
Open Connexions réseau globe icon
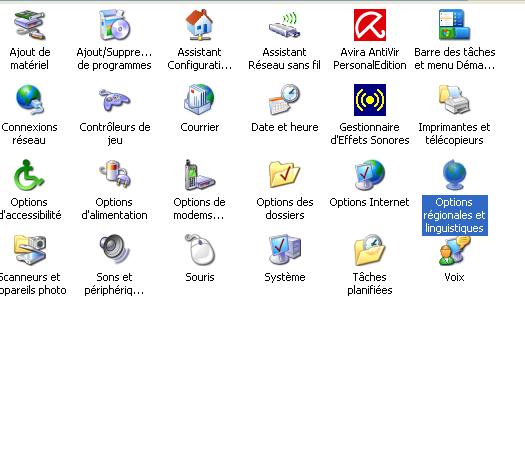click(29, 100)
